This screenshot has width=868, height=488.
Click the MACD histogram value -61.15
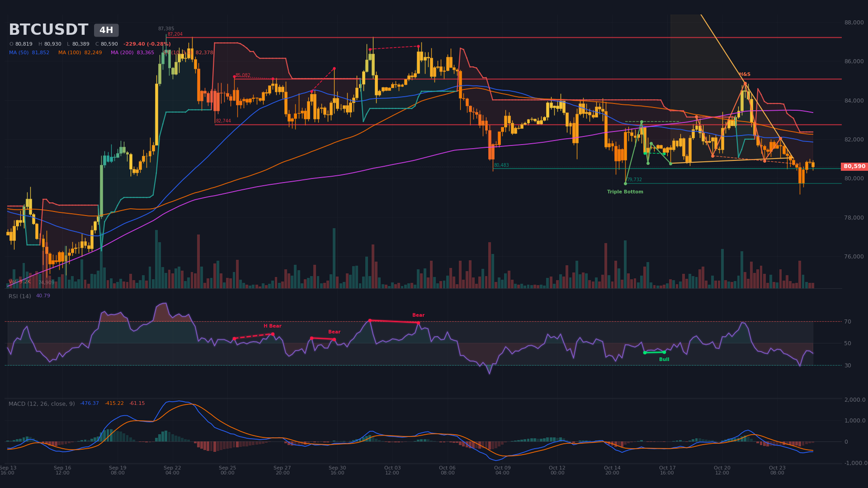coord(137,403)
